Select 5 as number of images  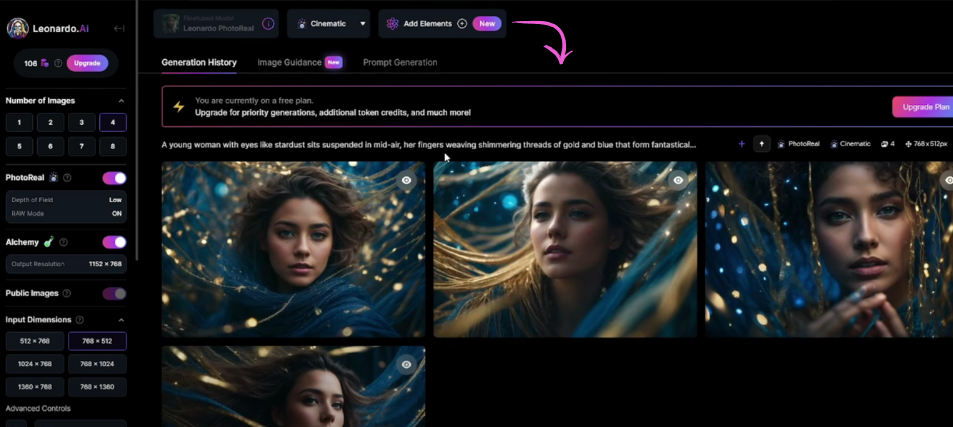point(19,146)
